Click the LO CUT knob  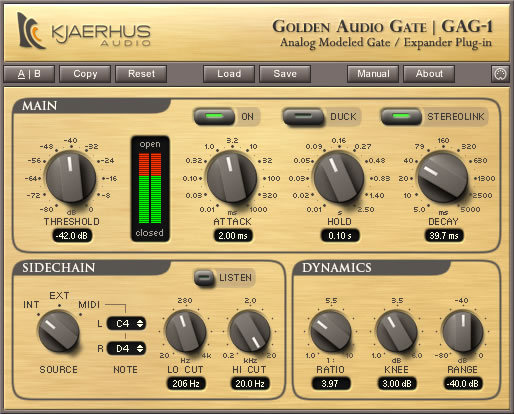[186, 331]
